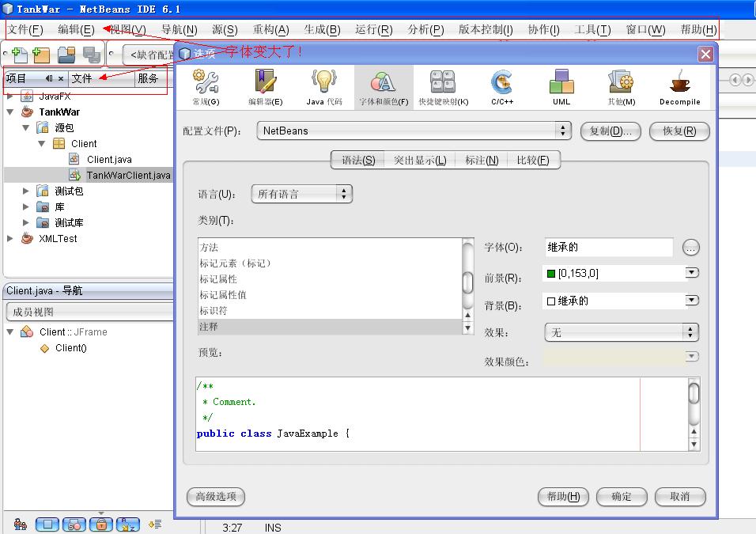Collapse the Client package node

coord(42,144)
